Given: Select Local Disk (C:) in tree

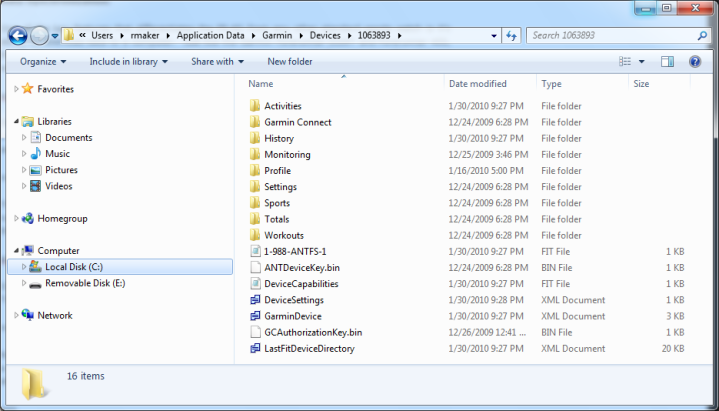Looking at the screenshot, I should [x=120, y=267].
